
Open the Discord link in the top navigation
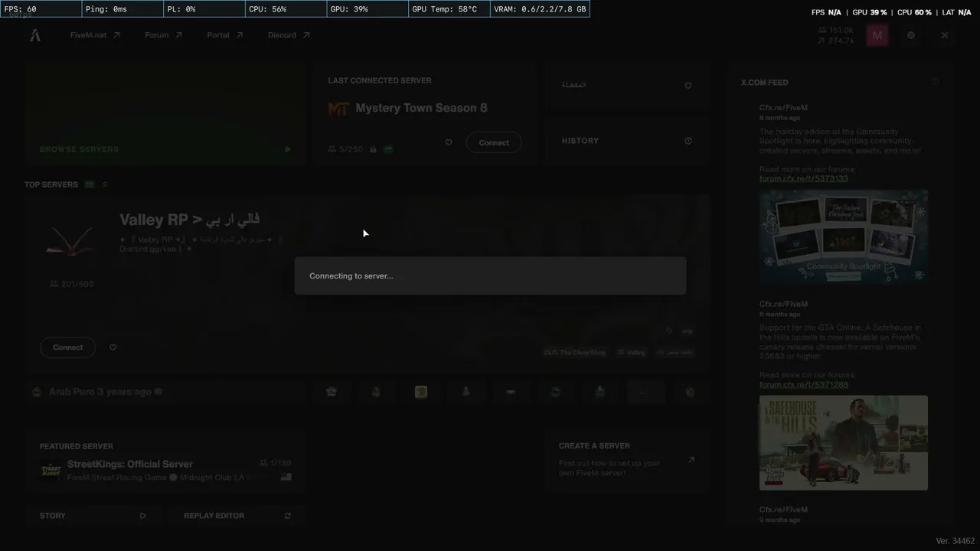pos(289,35)
